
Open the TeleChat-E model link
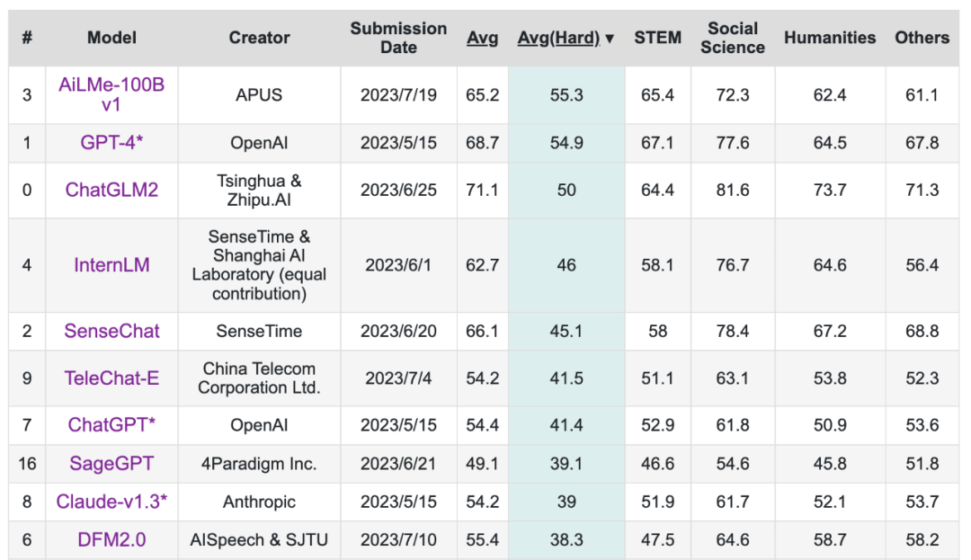pyautogui.click(x=111, y=378)
